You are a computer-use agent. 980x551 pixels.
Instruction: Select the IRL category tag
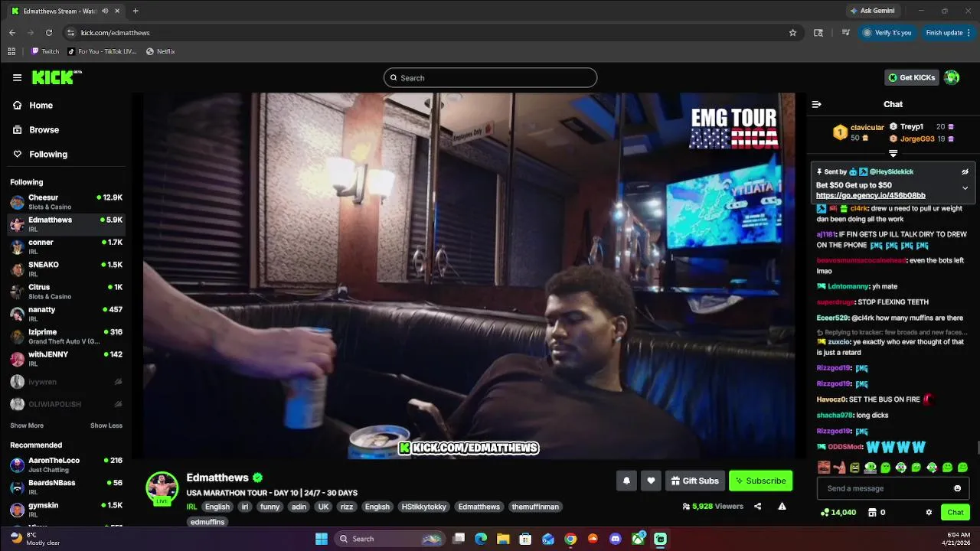[x=191, y=507]
